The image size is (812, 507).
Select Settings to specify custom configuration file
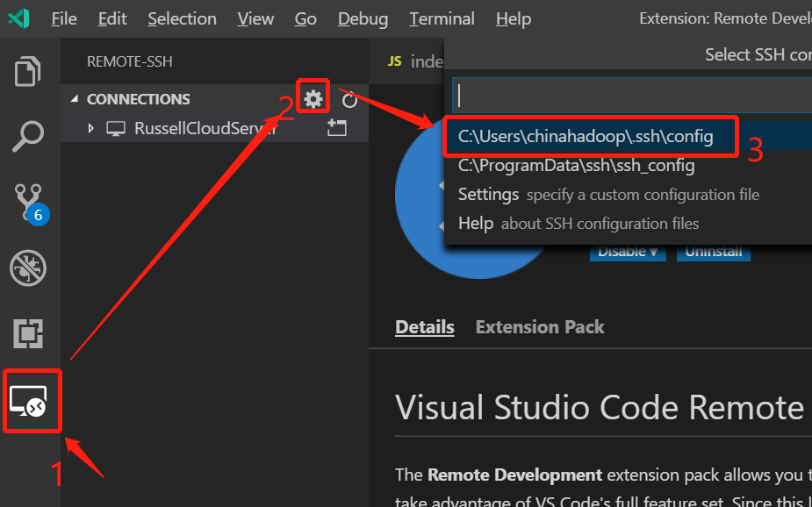[628, 195]
